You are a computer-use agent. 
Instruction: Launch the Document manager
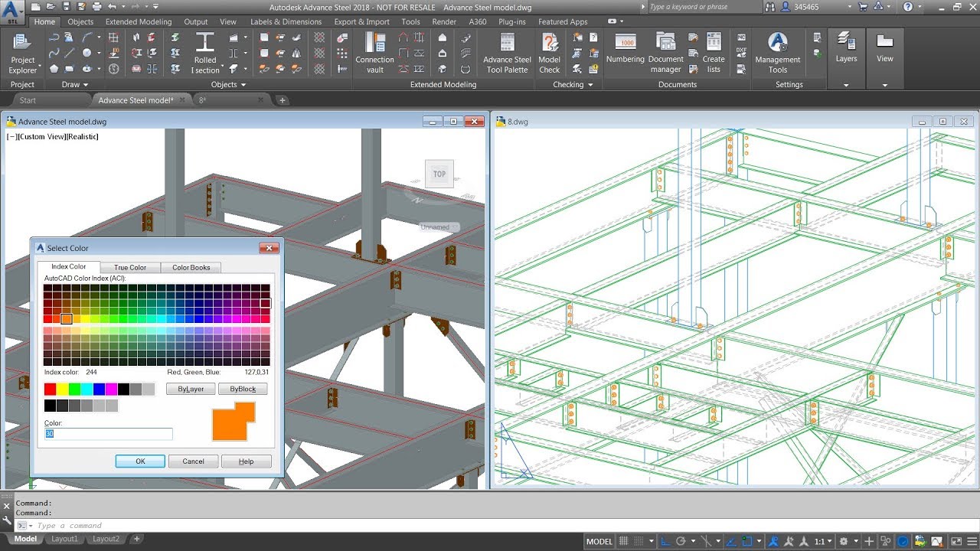(x=665, y=54)
